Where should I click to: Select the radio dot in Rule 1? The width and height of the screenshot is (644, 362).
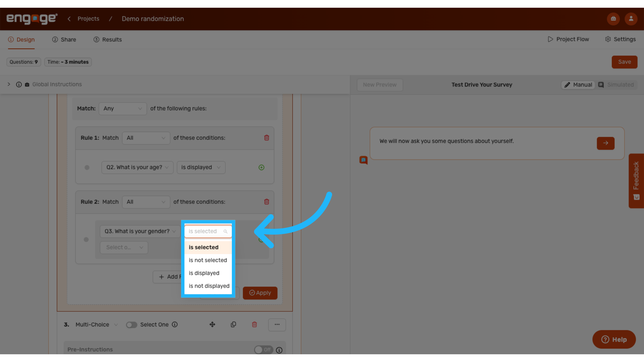[87, 167]
